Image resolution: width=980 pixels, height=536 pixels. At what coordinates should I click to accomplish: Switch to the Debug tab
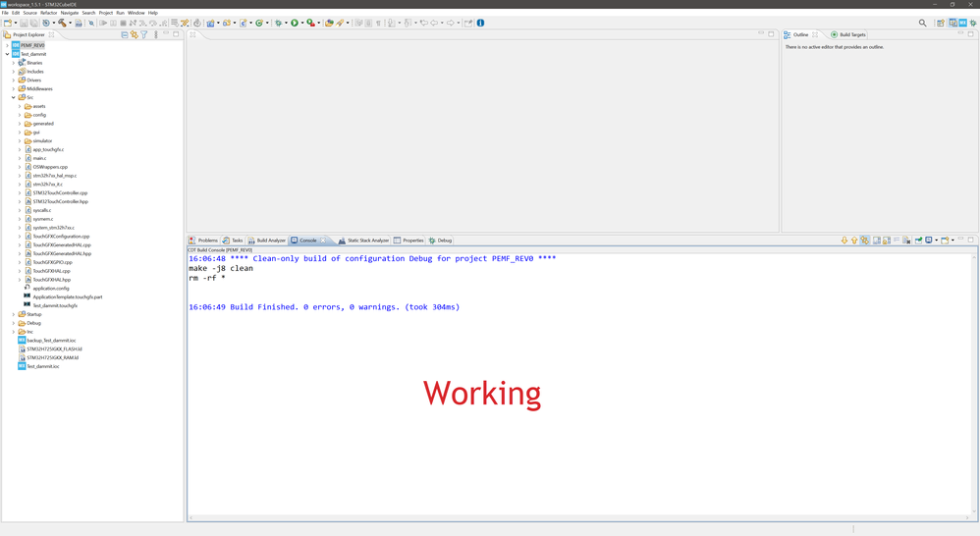440,240
